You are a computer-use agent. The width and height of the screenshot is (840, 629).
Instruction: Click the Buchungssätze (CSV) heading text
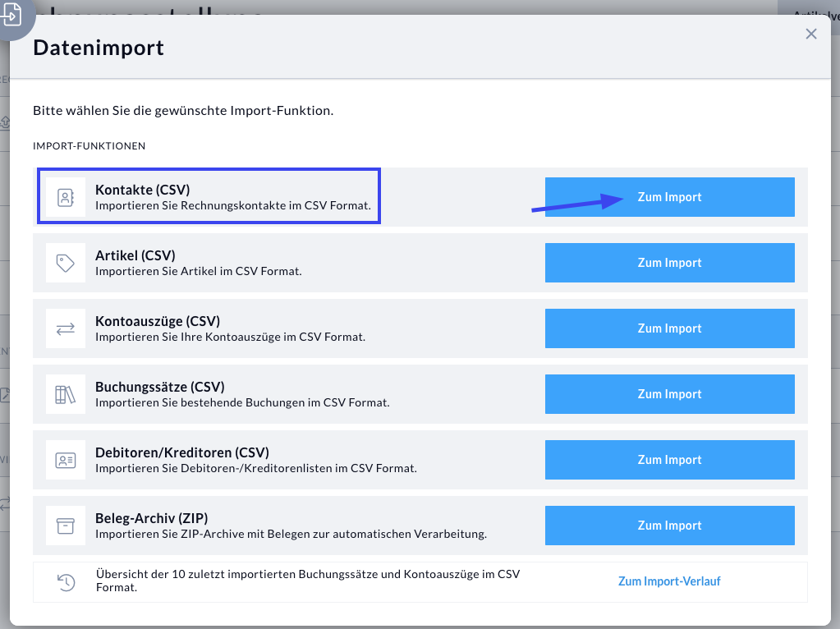point(160,387)
